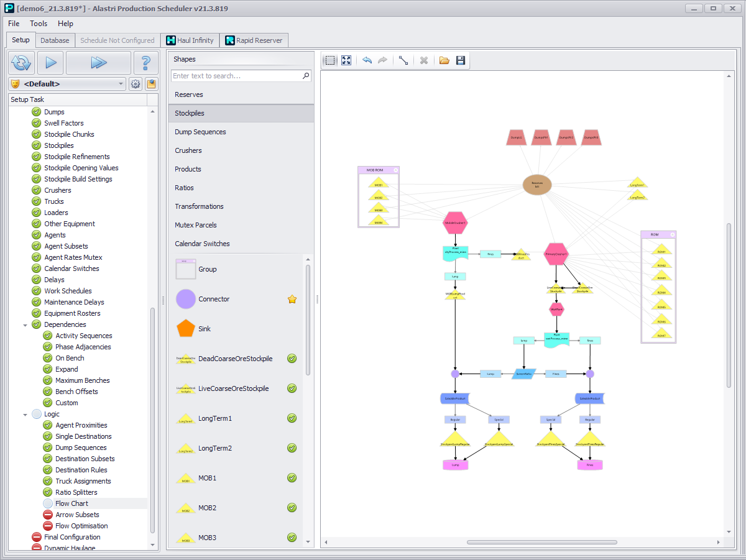Open the Tools menu

point(39,24)
